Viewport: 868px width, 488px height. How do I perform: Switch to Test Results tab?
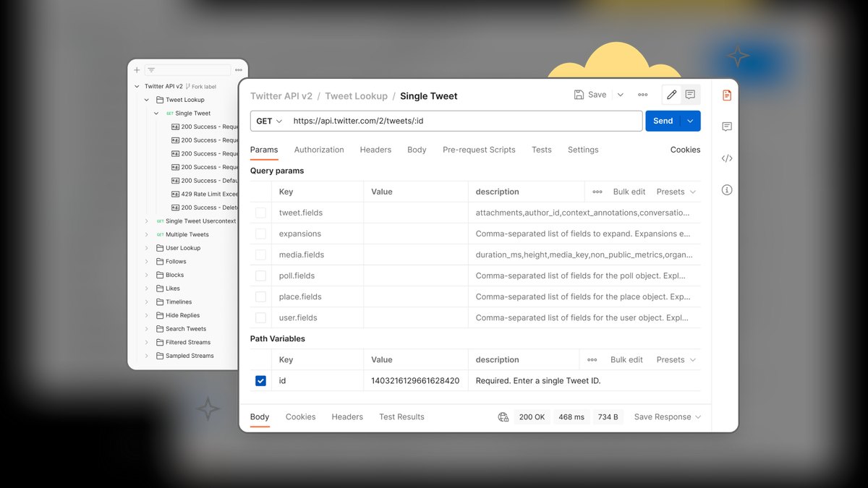point(401,416)
